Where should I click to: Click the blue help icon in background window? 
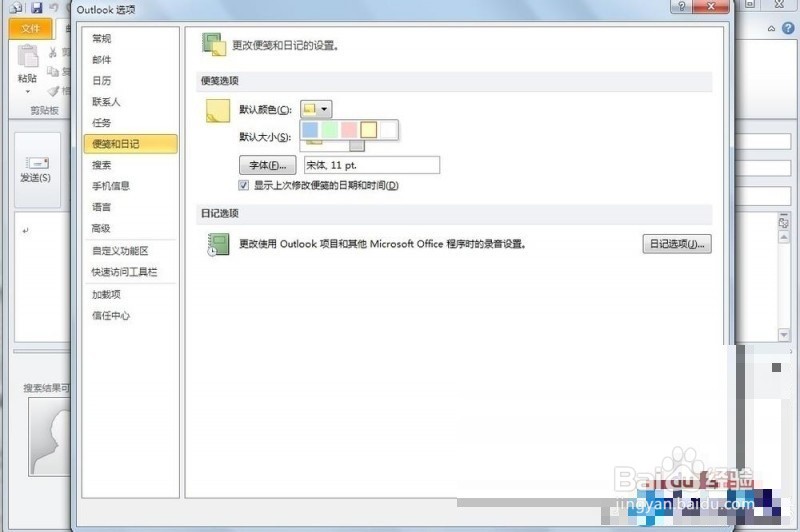pyautogui.click(x=788, y=29)
